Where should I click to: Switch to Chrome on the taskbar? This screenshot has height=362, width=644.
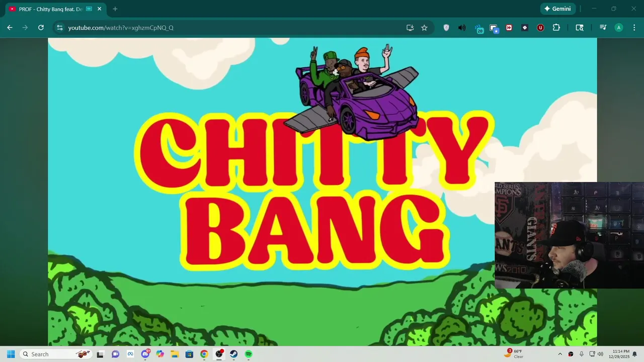(x=204, y=354)
